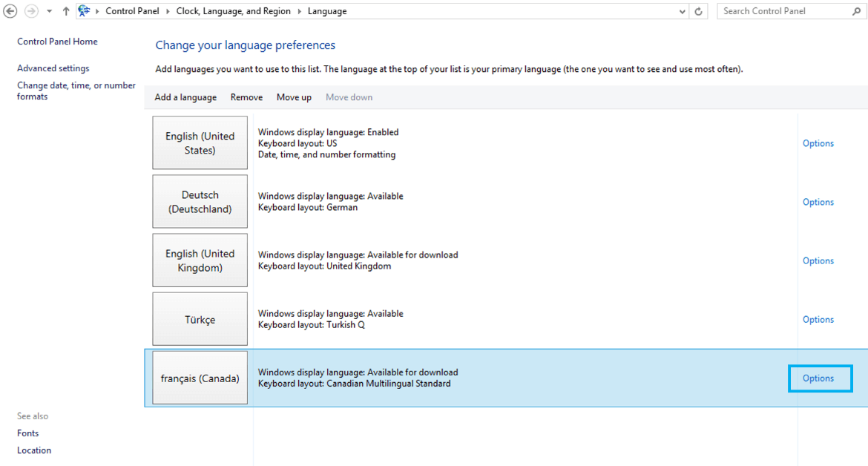Click Move up in the toolbar
This screenshot has width=868, height=466.
pyautogui.click(x=294, y=97)
